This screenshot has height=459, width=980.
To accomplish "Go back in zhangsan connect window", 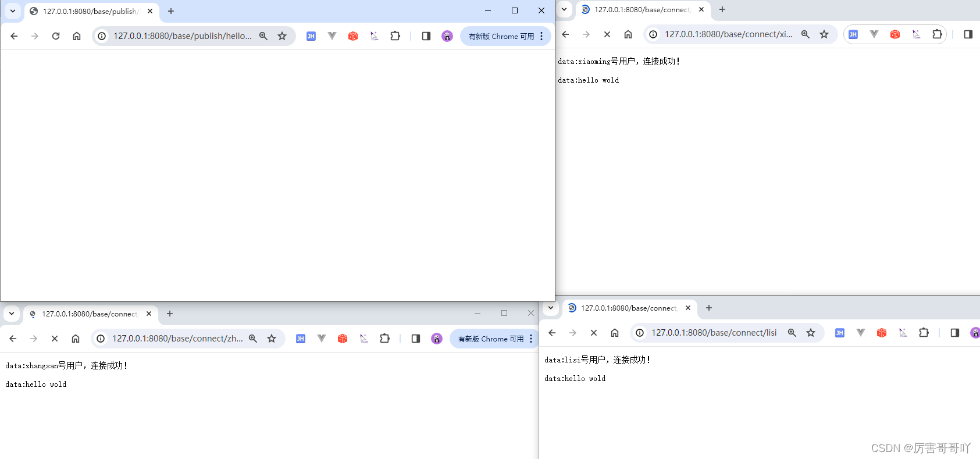I will point(13,339).
